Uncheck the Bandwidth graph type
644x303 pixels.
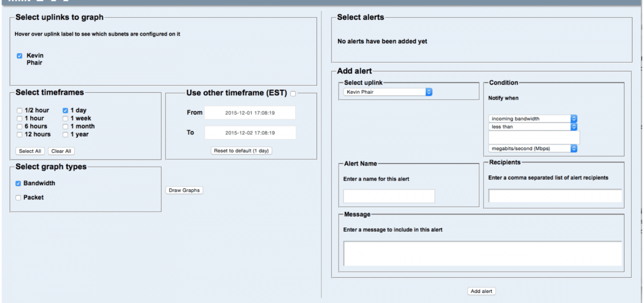pyautogui.click(x=18, y=183)
